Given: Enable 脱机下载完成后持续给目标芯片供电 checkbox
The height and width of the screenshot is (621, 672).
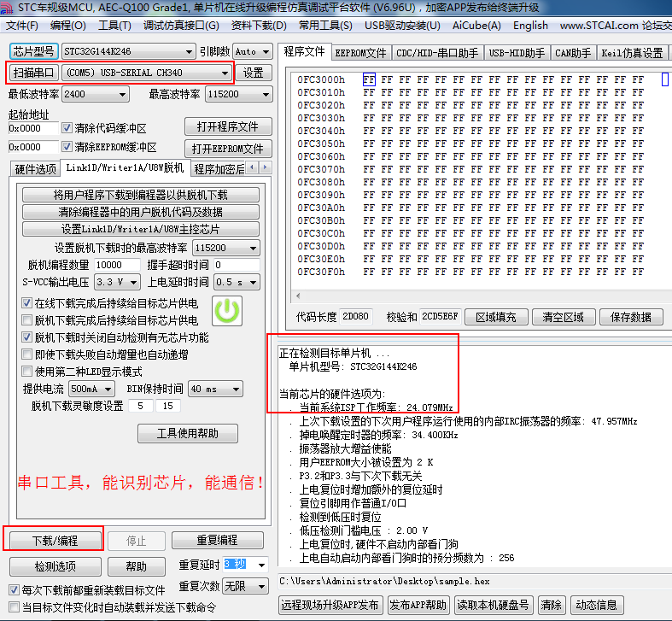Looking at the screenshot, I should pos(27,320).
